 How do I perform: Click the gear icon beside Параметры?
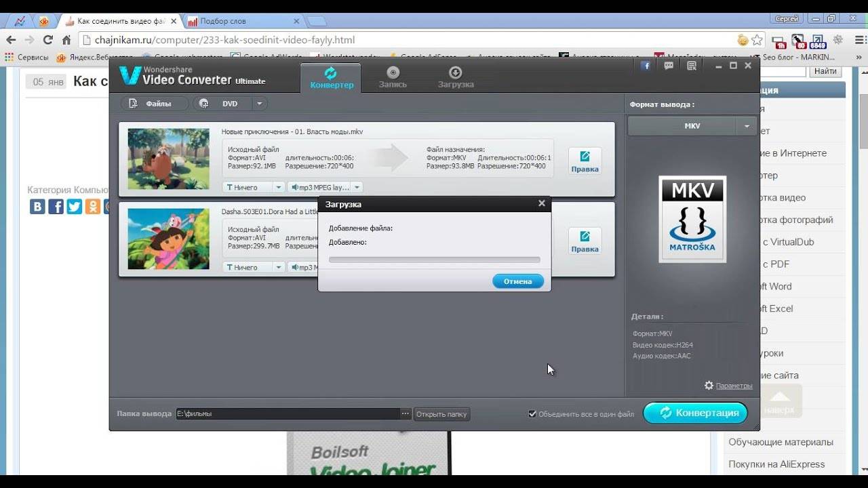pyautogui.click(x=709, y=385)
